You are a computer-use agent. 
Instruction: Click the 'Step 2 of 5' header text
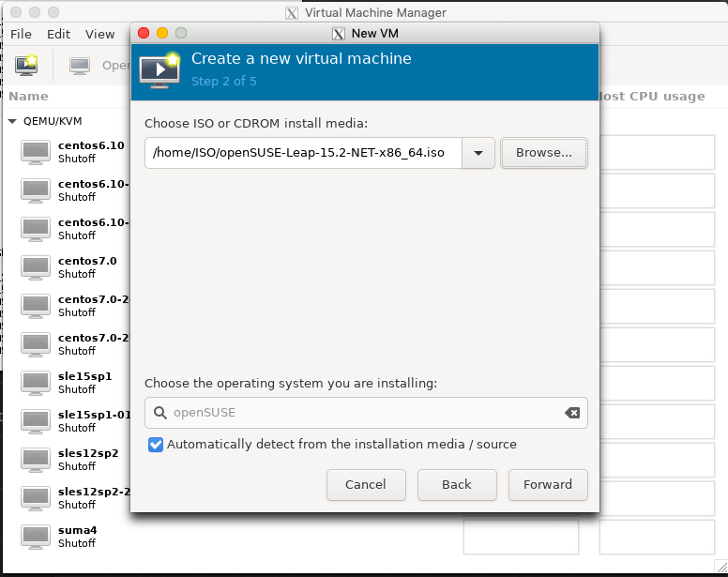coord(224,82)
